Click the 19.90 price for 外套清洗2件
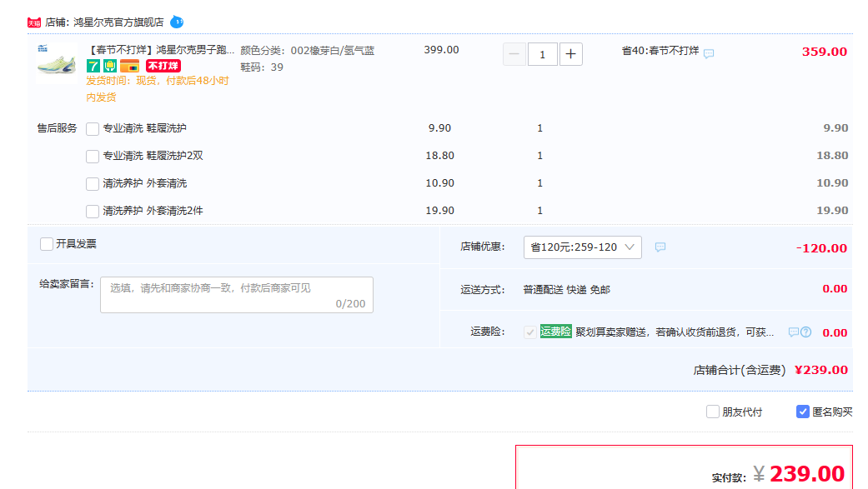 439,211
